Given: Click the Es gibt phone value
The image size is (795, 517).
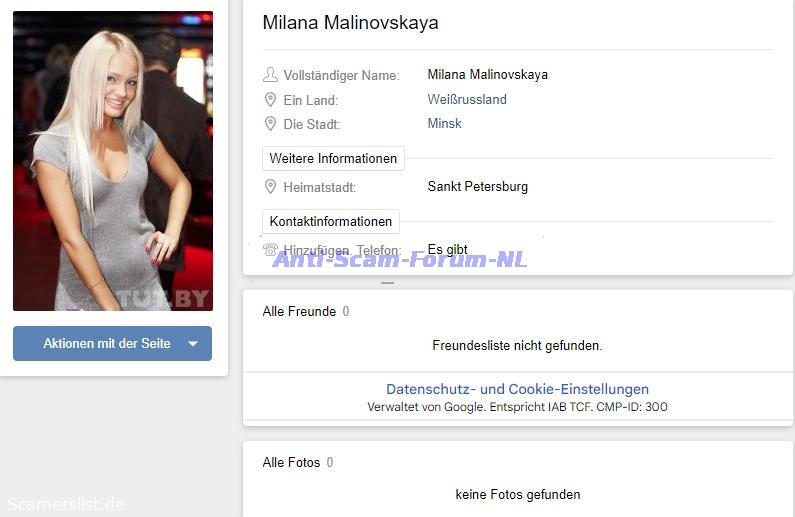Looking at the screenshot, I should pos(447,249).
